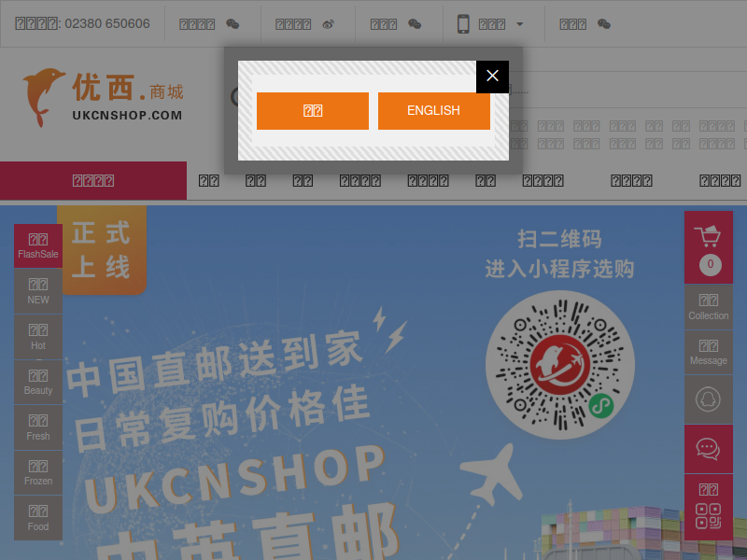Screen dimensions: 747x560
Task: Click the phone number 02380 650606
Action: click(x=107, y=24)
